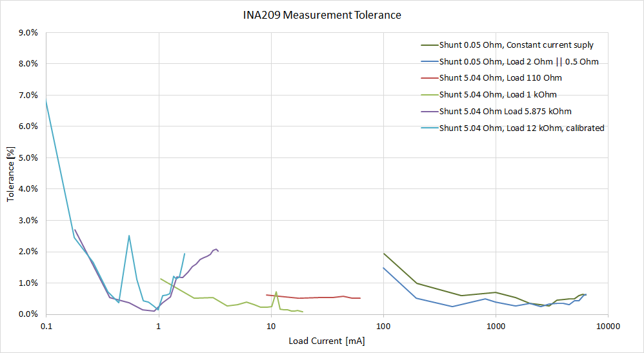Select the 'Tolerance [%]' vertical axis title
The height and width of the screenshot is (353, 644).
point(11,174)
